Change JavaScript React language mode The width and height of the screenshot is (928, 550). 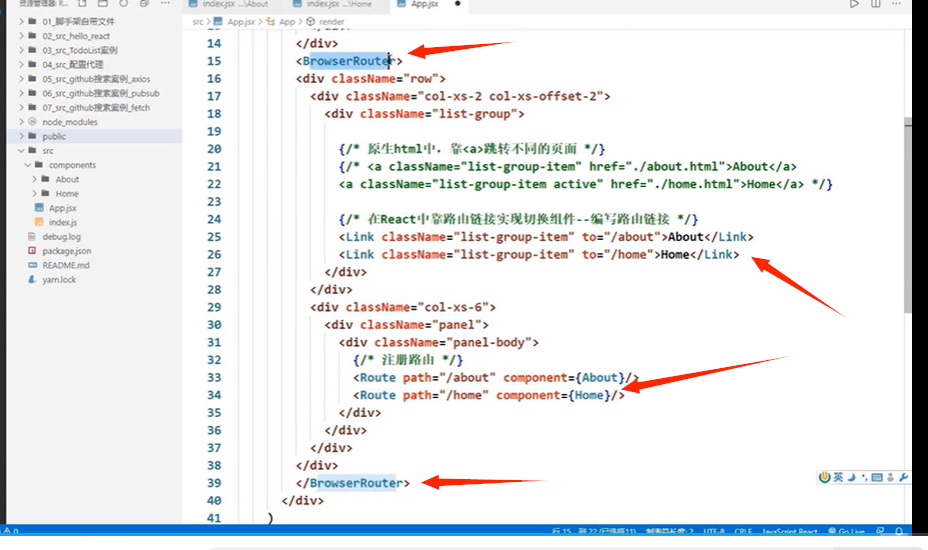790,531
